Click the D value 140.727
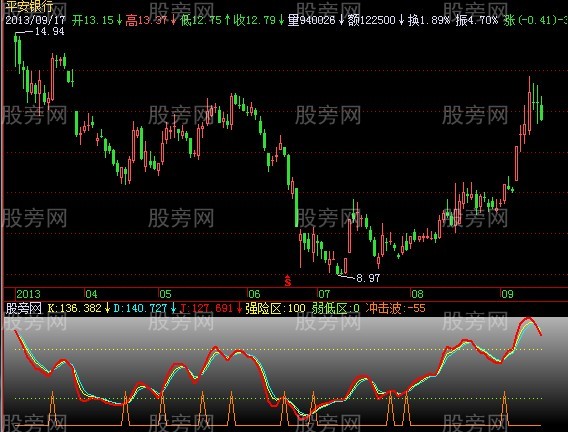The image size is (568, 432). tap(141, 308)
